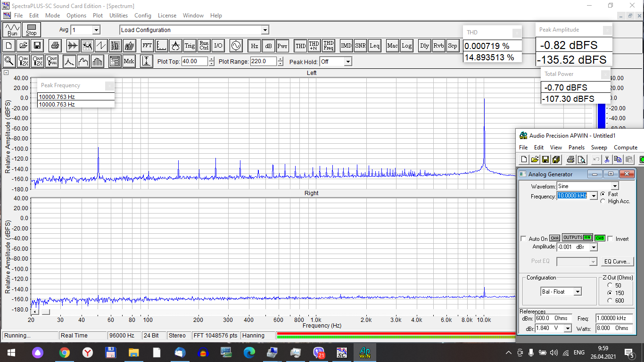Open the FFT settings icon
The height and width of the screenshot is (362, 644).
[x=147, y=46]
